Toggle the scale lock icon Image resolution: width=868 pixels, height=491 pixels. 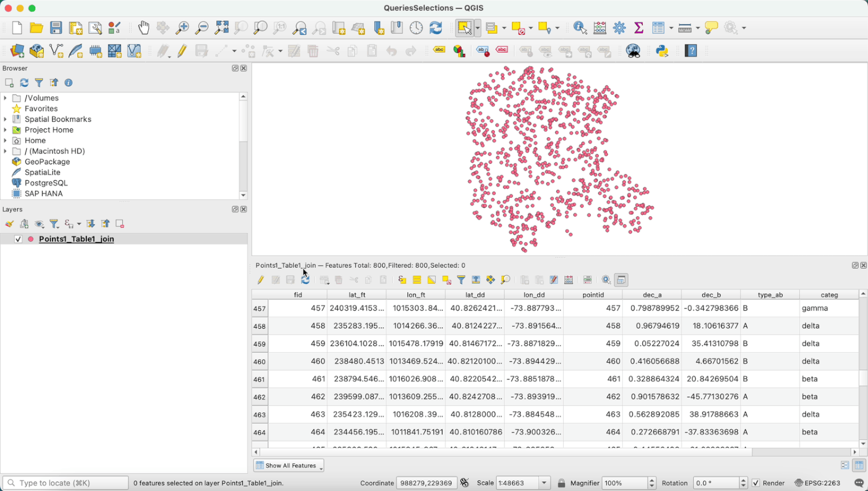(561, 483)
